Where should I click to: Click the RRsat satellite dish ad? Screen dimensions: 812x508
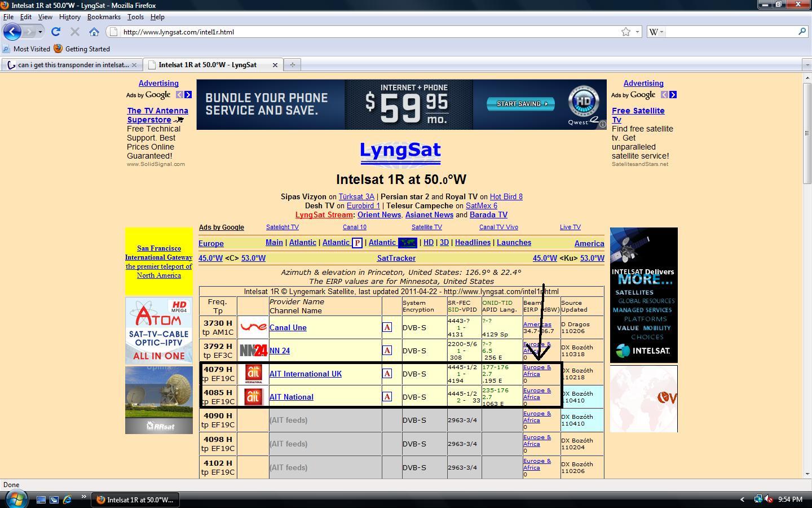[x=159, y=400]
